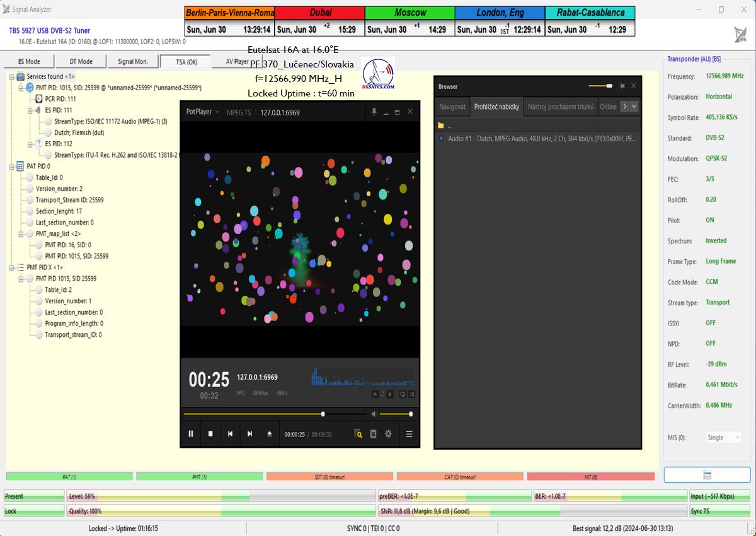
Task: Set the A repeat point toggle
Action: coord(375,394)
